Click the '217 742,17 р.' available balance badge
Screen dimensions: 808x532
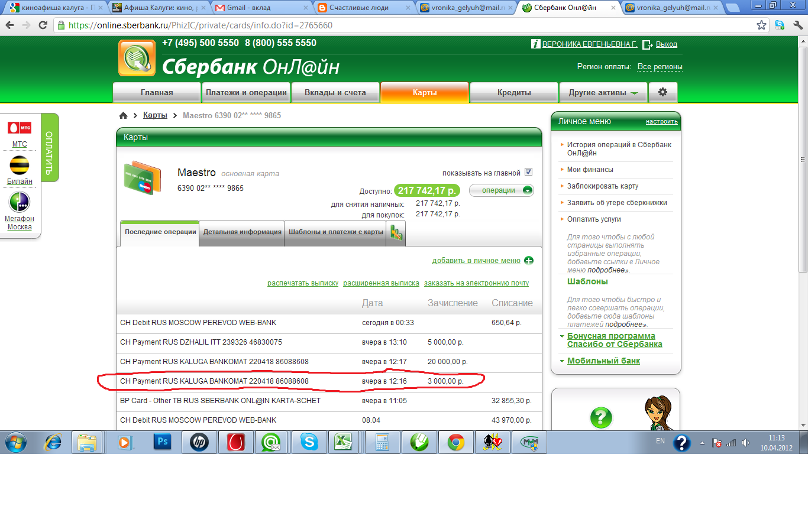coord(427,190)
